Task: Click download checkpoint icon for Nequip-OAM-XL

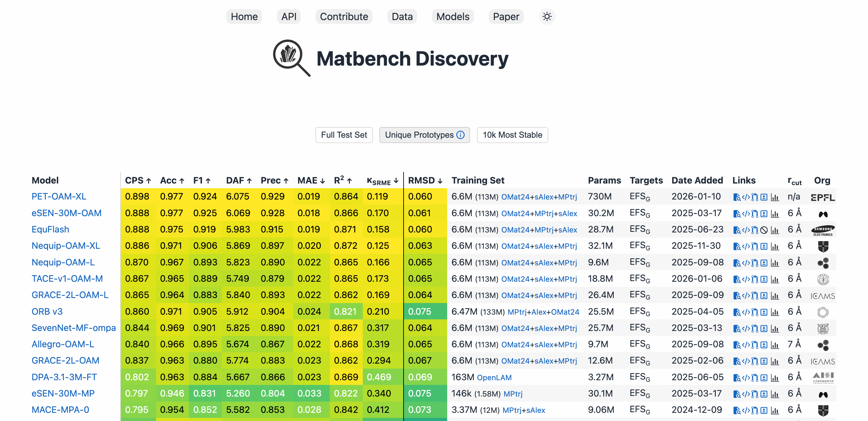Action: click(764, 247)
